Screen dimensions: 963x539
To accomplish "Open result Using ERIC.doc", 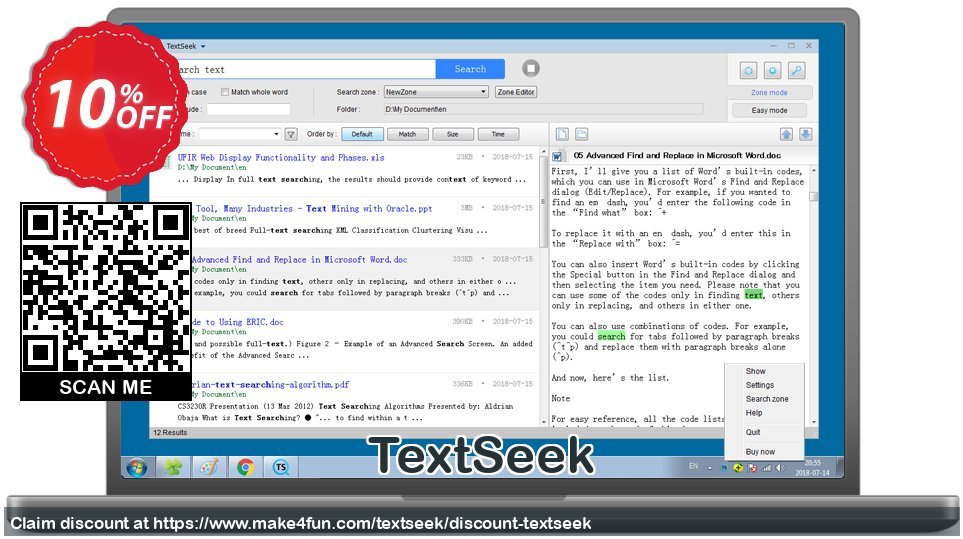I will point(238,322).
